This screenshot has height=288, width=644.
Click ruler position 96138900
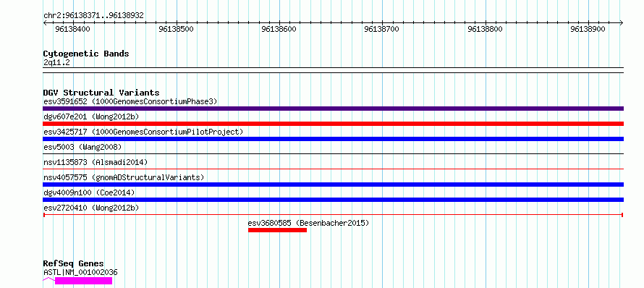pyautogui.click(x=588, y=30)
